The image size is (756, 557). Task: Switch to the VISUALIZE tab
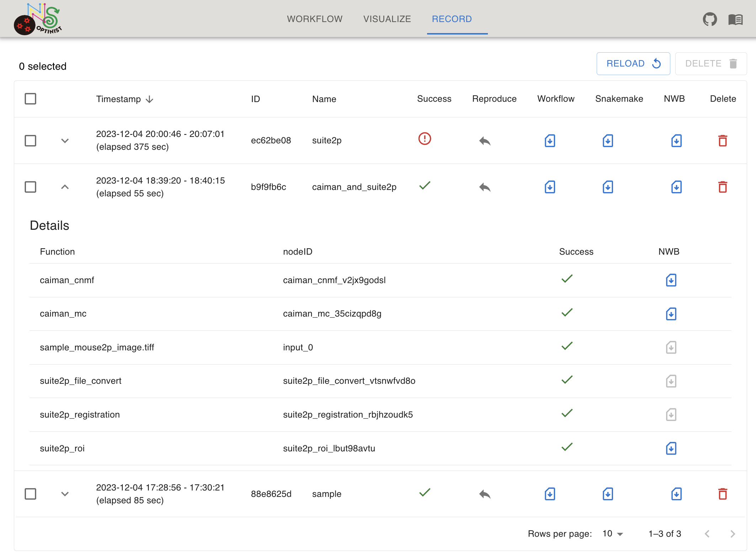(x=387, y=19)
